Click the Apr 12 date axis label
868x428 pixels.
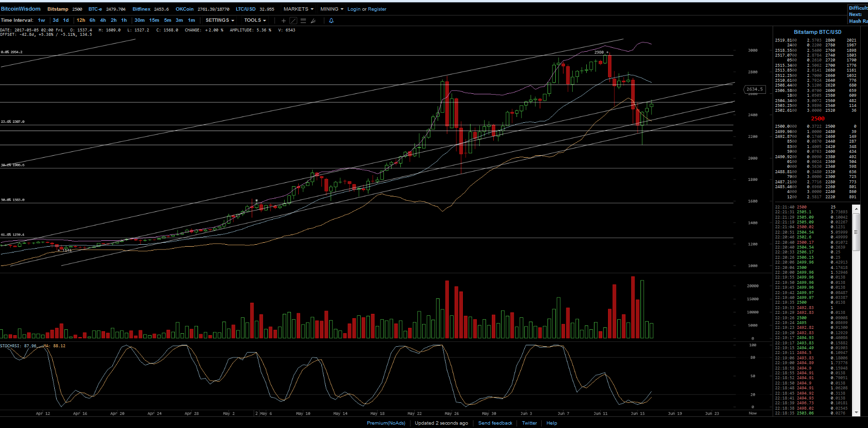coord(43,413)
